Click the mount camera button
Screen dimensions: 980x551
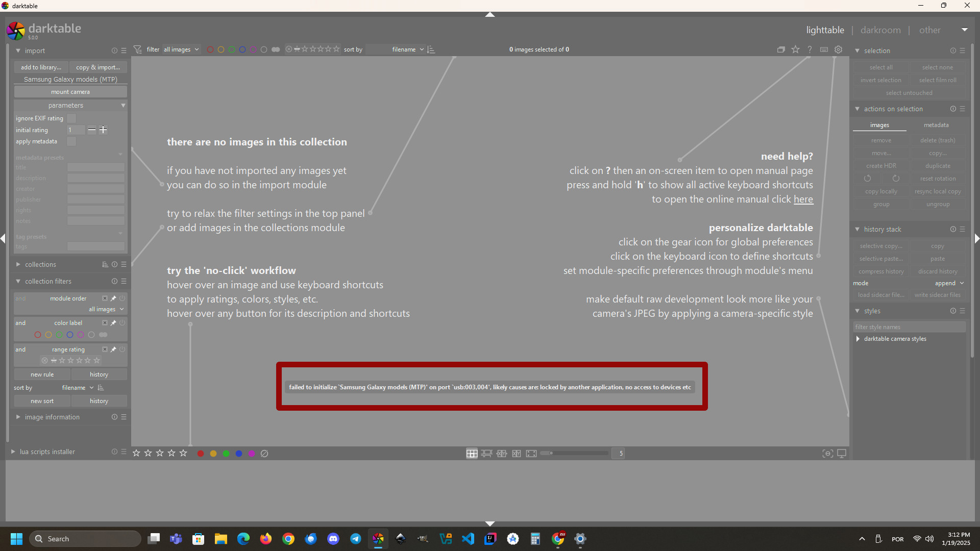70,92
